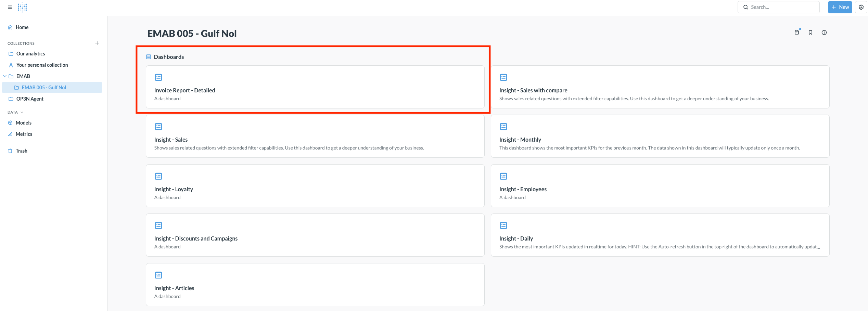Bookmark the EMAB 005 collection
The image size is (868, 311).
pyautogui.click(x=810, y=33)
